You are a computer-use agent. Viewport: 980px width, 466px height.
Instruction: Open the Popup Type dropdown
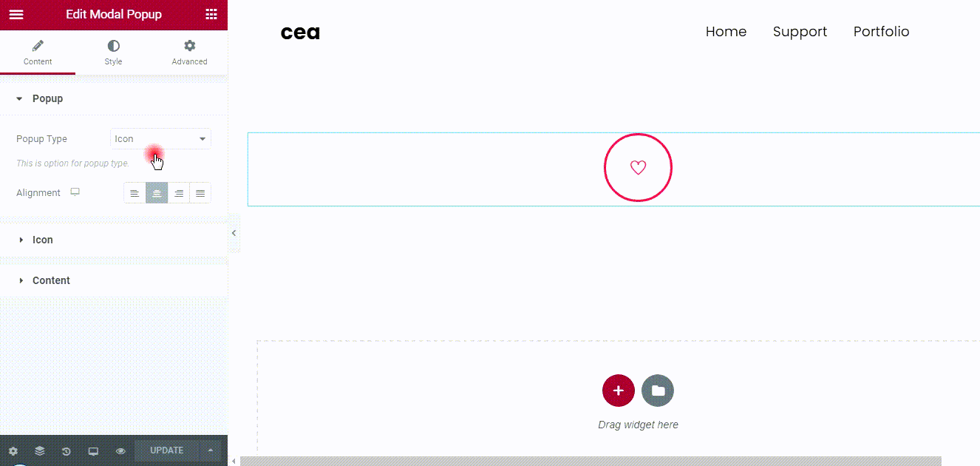tap(160, 139)
